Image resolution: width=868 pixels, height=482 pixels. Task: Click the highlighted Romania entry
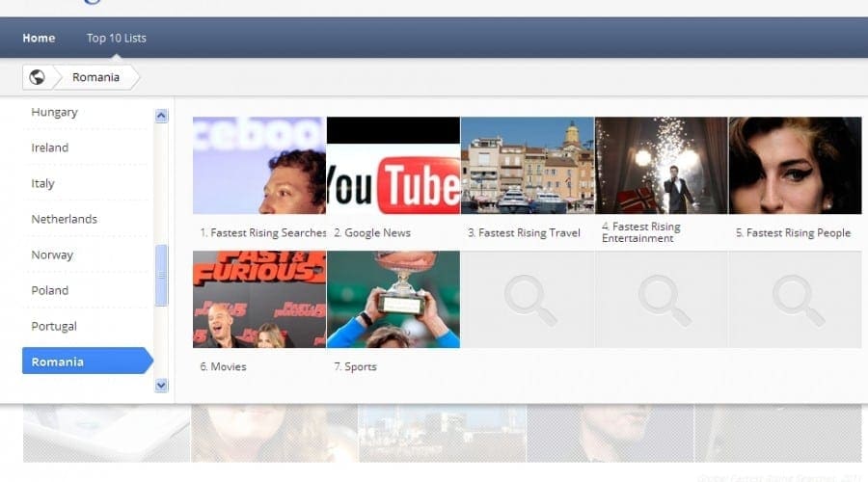[88, 361]
